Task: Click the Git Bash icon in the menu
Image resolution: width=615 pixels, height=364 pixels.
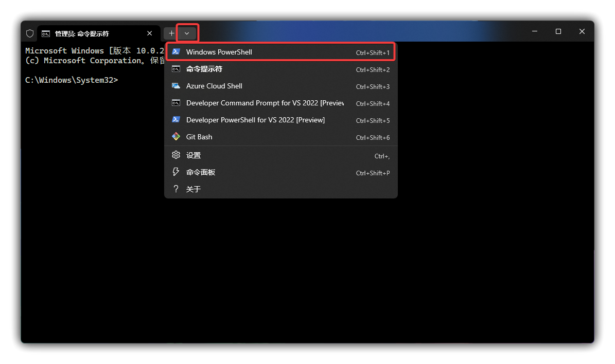Action: click(176, 137)
